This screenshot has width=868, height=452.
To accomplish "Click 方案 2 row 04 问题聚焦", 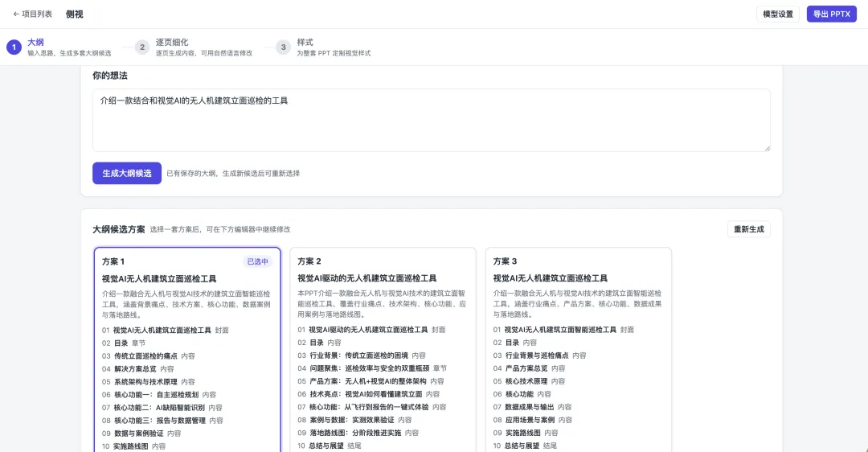I will click(x=372, y=368).
